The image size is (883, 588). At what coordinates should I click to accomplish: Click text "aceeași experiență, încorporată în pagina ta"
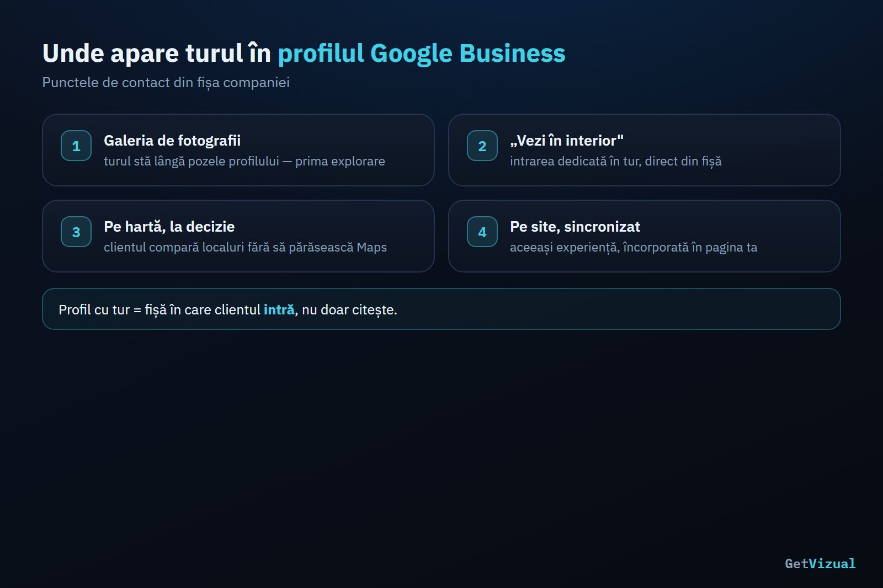point(634,247)
